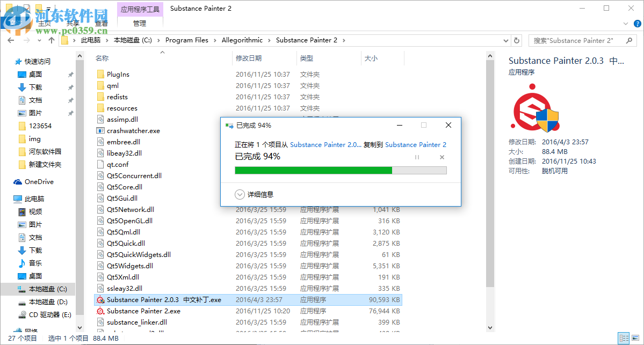Open the 音乐 library icon
This screenshot has height=345, width=644.
pos(22,263)
